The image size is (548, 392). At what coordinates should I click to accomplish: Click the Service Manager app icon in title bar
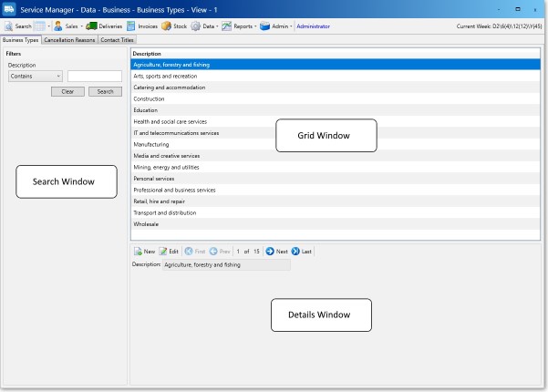pos(9,9)
